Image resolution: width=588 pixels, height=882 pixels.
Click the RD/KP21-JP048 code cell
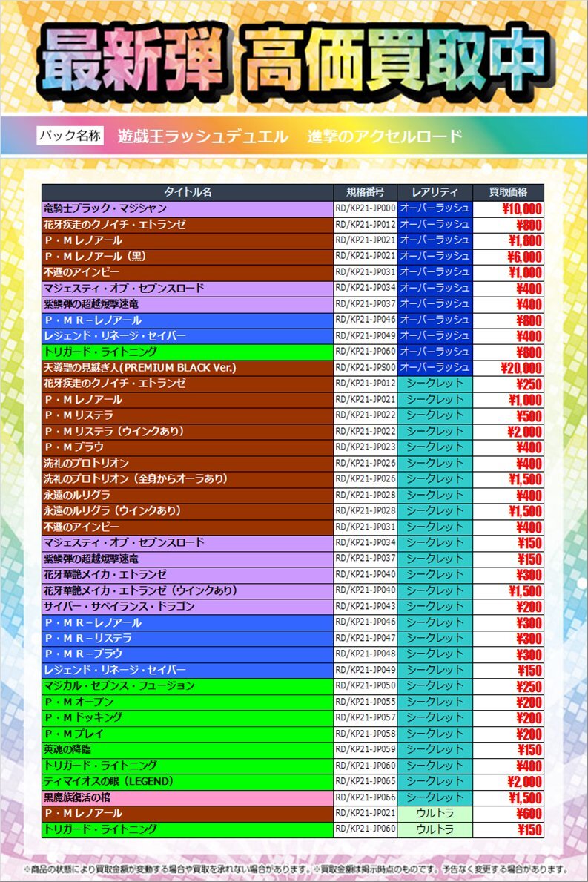pyautogui.click(x=366, y=654)
